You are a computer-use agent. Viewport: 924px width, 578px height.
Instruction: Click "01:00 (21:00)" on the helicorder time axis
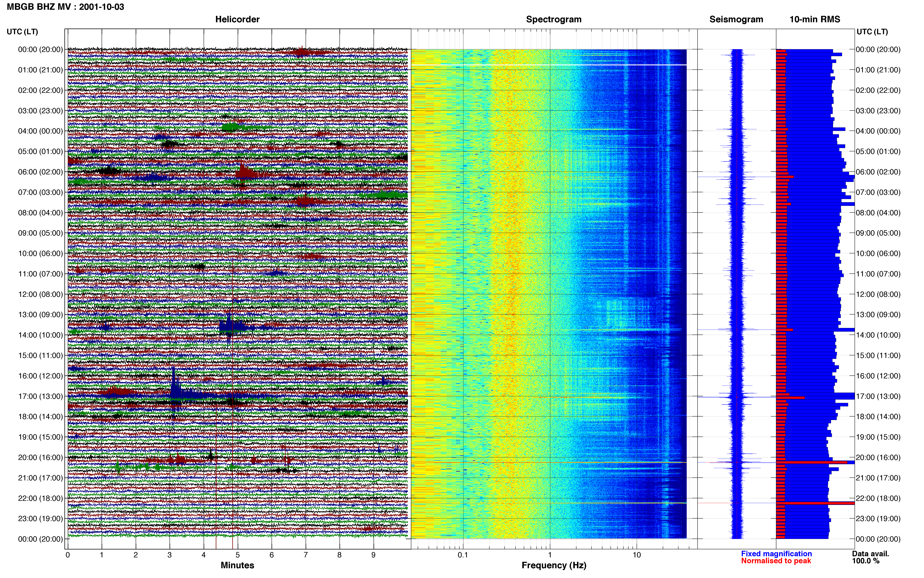(x=40, y=70)
